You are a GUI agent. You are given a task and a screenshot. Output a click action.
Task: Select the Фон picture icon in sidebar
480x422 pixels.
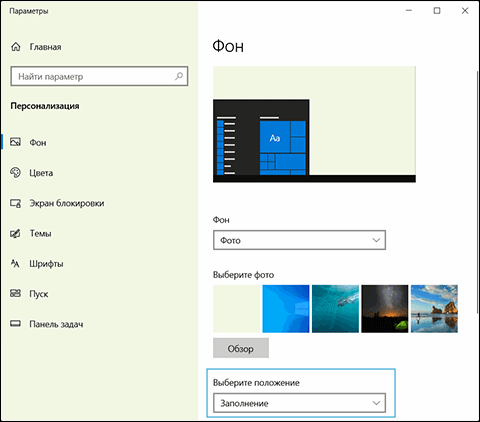pyautogui.click(x=15, y=142)
